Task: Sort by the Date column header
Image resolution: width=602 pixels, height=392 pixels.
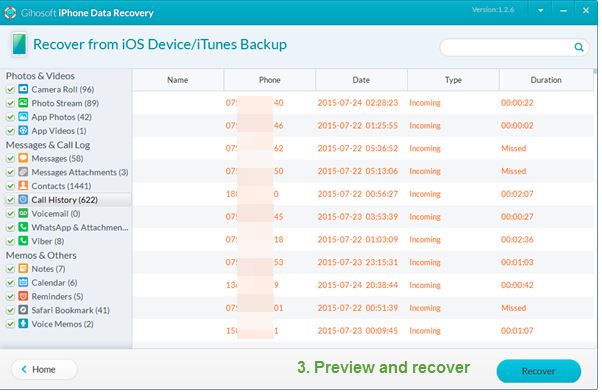Action: coord(361,80)
